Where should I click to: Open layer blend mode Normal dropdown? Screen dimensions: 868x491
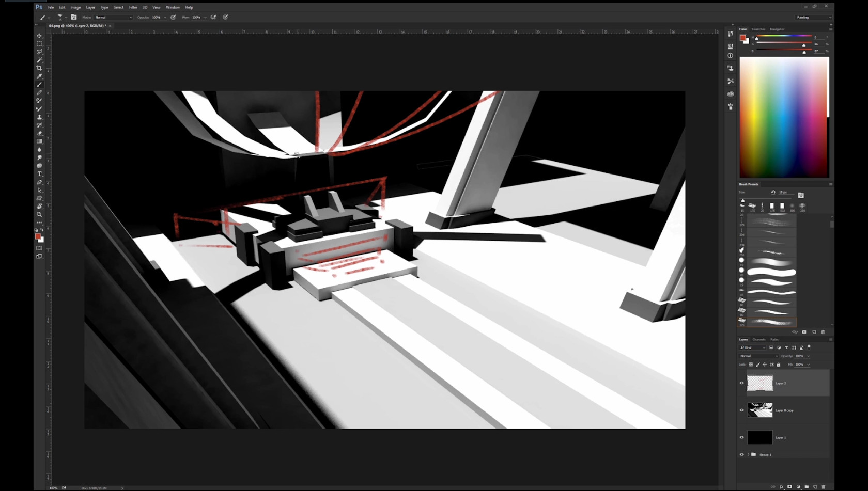coord(758,356)
